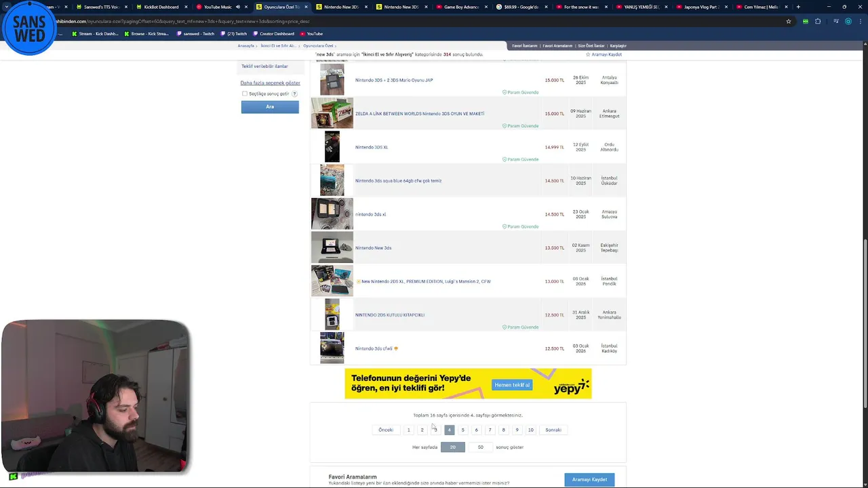Click Hemen teklif al on Yepy banner
This screenshot has height=488, width=868.
512,385
